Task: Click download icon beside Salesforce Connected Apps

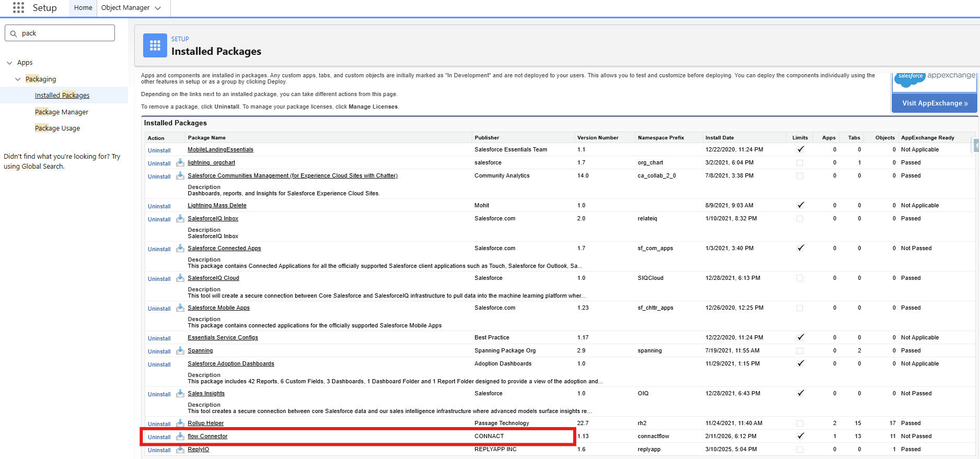Action: [180, 248]
